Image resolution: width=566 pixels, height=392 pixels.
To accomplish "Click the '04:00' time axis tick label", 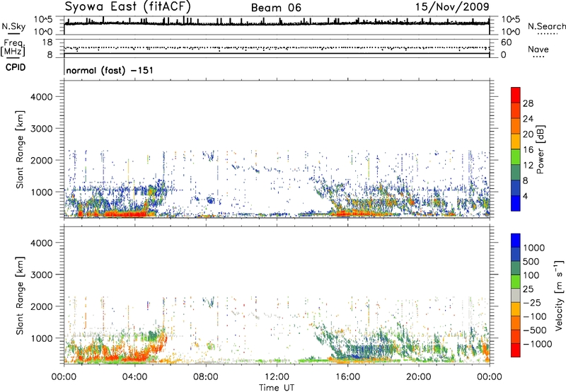I will 134,377.
